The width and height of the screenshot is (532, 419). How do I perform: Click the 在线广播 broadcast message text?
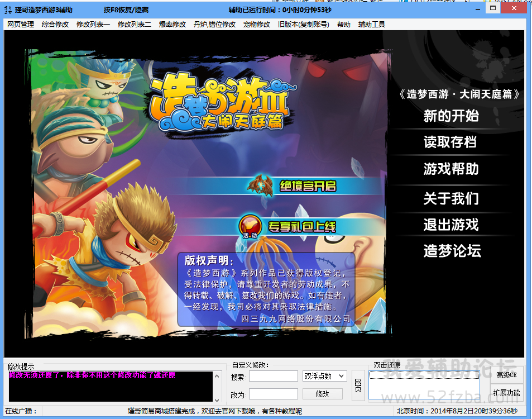point(215,411)
